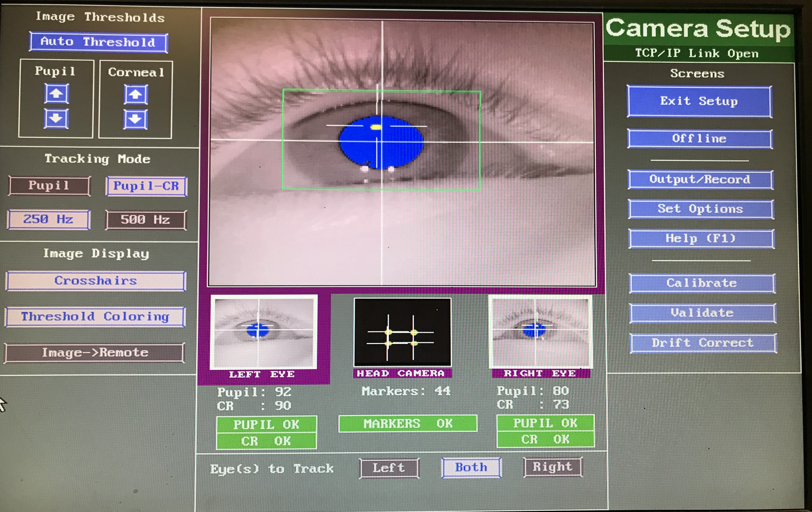Increase pupil threshold with up arrow
This screenshot has height=512, width=812.
(x=56, y=93)
